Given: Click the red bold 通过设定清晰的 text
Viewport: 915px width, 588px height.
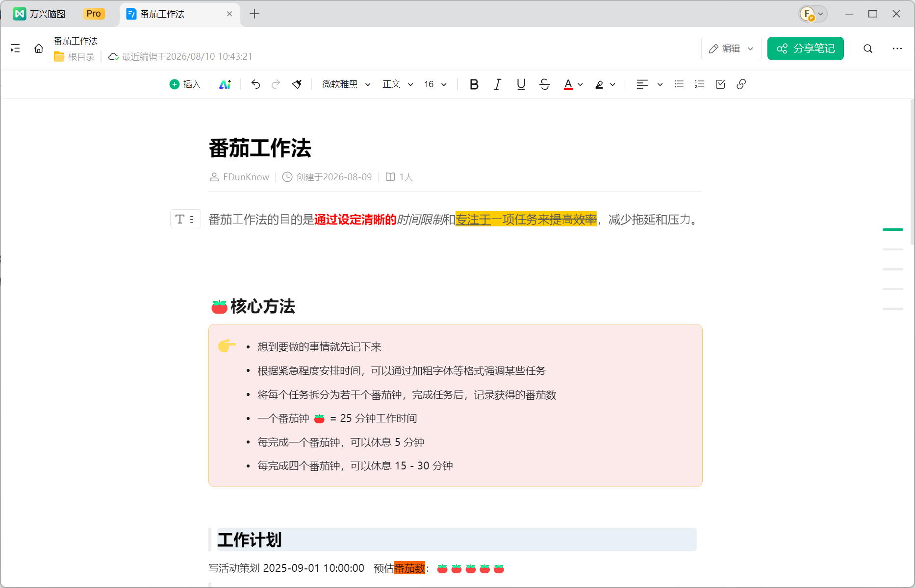Looking at the screenshot, I should 355,220.
